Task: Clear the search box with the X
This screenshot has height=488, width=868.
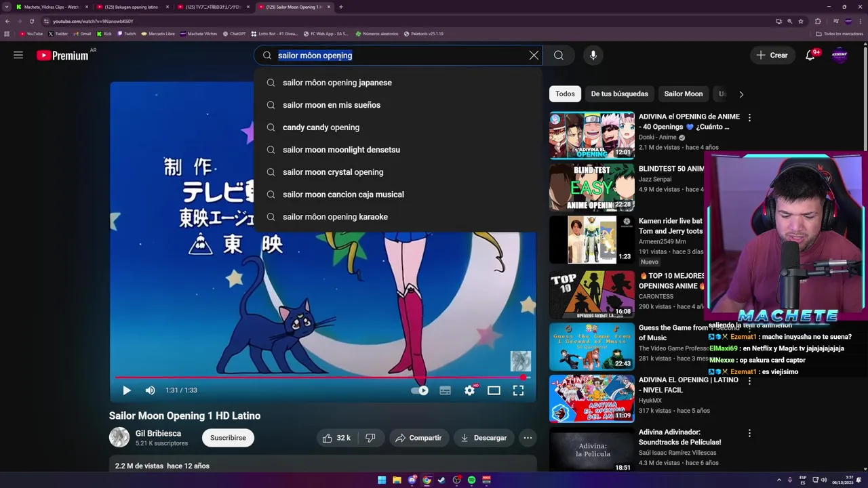Action: (534, 56)
